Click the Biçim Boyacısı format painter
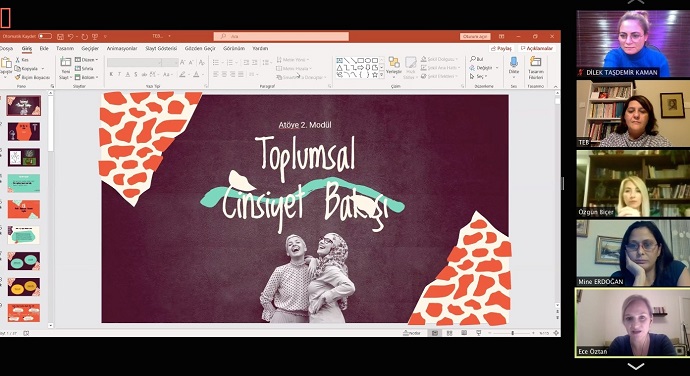This screenshot has width=690, height=376. point(33,77)
